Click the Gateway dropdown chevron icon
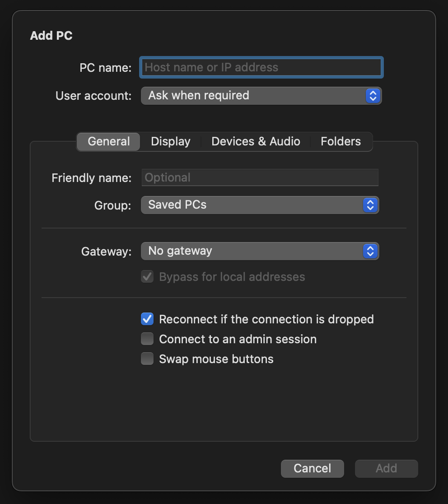This screenshot has height=504, width=448. click(370, 251)
